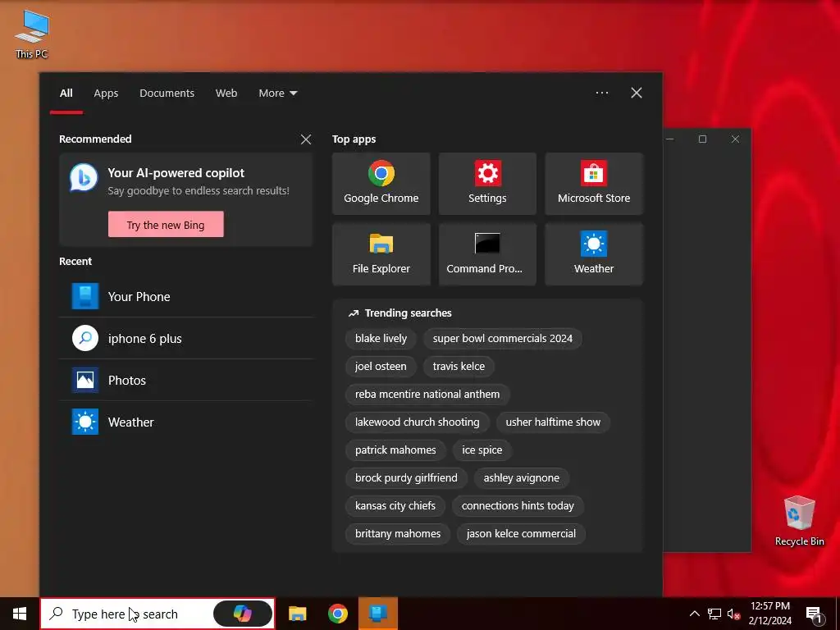Switch to the Apps tab

point(106,94)
